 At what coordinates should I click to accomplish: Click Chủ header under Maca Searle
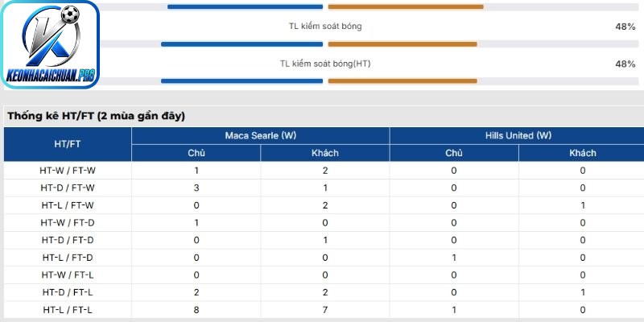coord(196,153)
